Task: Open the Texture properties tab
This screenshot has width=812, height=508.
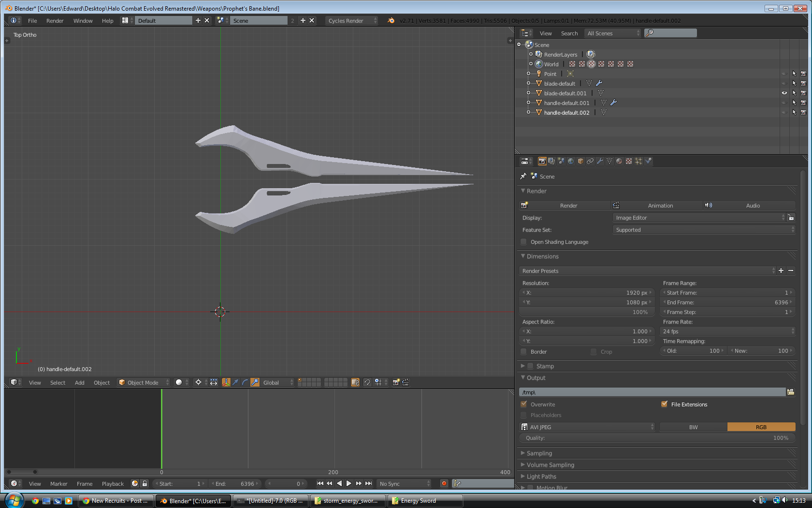Action: tap(629, 161)
